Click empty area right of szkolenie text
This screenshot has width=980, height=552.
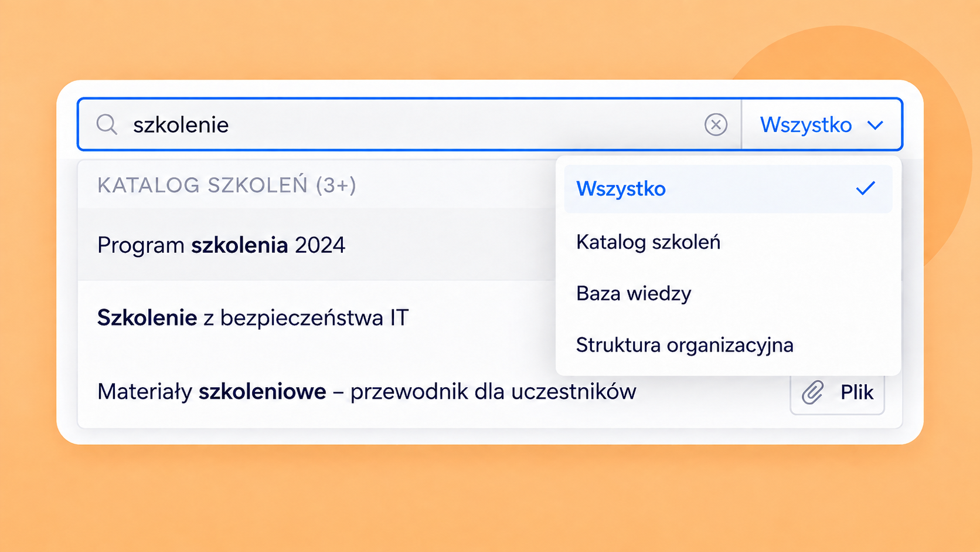coord(463,124)
